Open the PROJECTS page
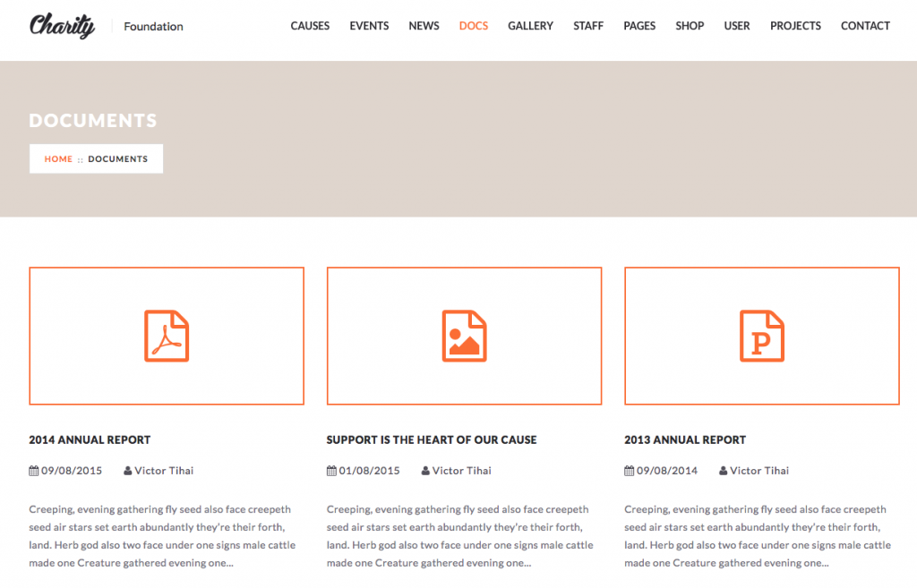 coord(795,26)
